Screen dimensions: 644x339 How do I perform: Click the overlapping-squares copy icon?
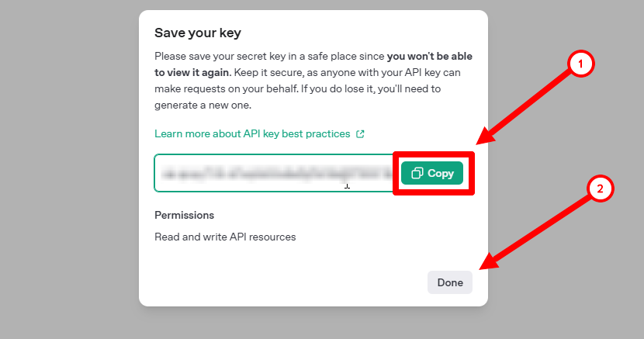417,173
